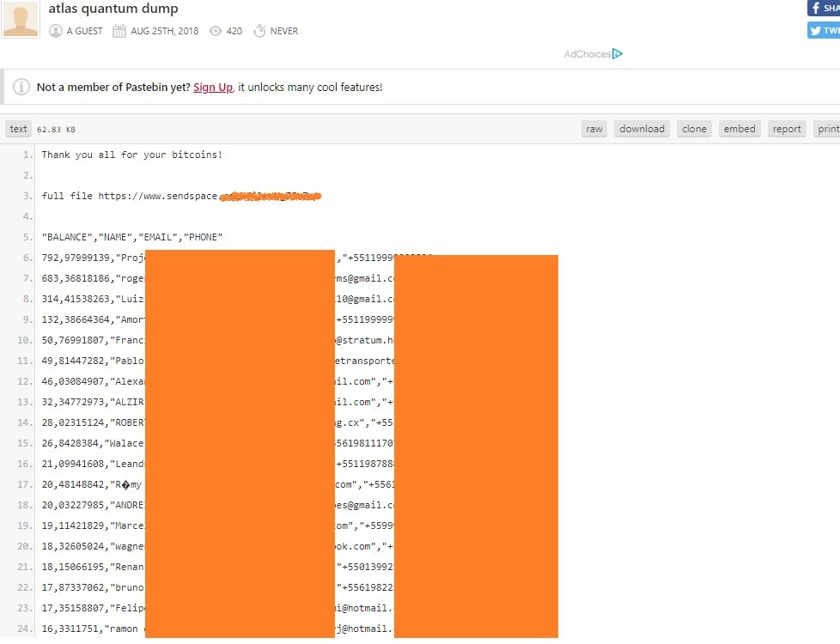Image resolution: width=840 pixels, height=644 pixels.
Task: Click the '420' view count
Action: [234, 31]
